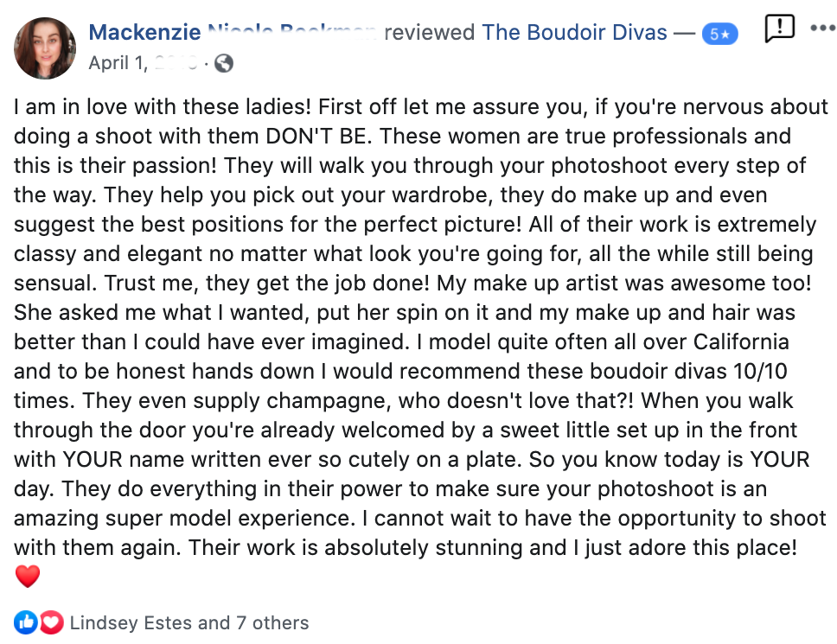Click the blue thumbs-up reaction icon

[x=26, y=622]
